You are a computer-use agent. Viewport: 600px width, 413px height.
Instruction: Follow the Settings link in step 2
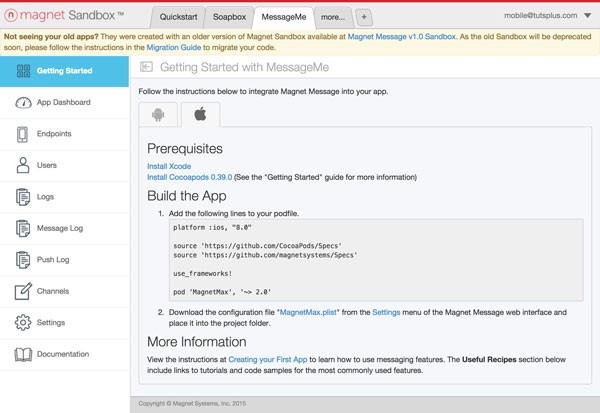pyautogui.click(x=386, y=312)
